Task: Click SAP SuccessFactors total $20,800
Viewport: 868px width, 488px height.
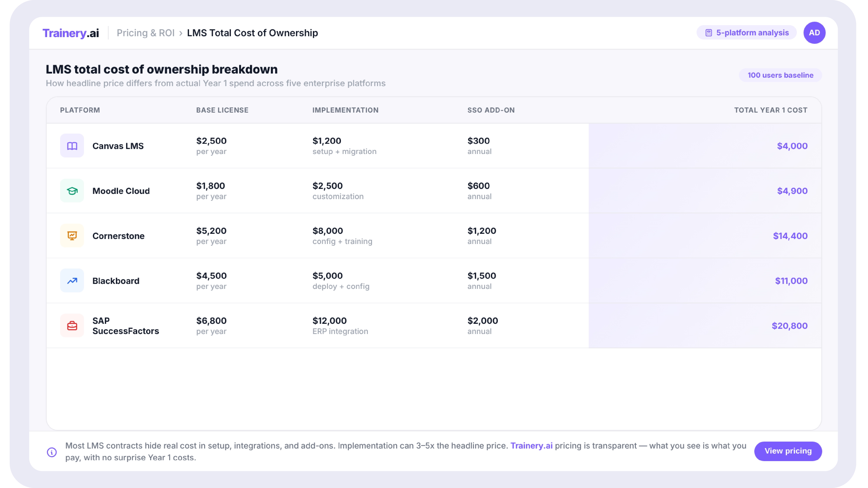Action: point(789,326)
